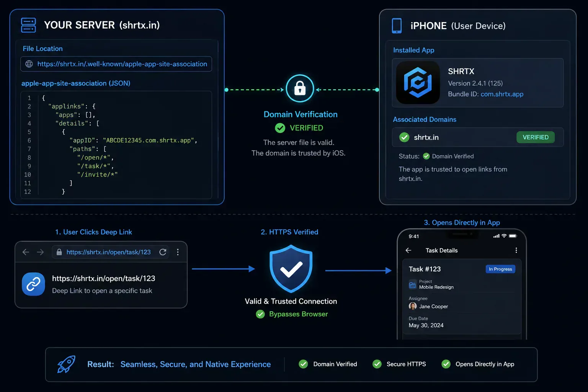Click the phone Wi-Fi status icon
The width and height of the screenshot is (588, 392).
[x=504, y=236]
